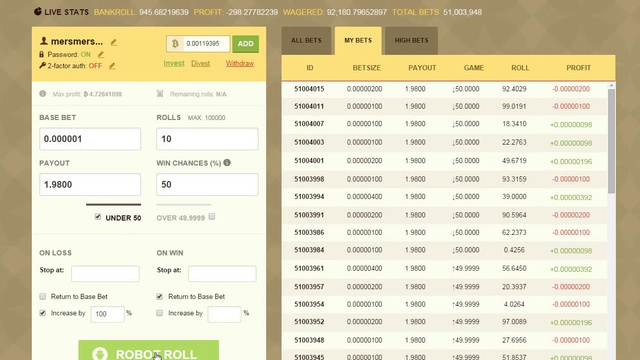Edit 2-factor auth setting pencil icon
The width and height of the screenshot is (640, 360).
pyautogui.click(x=112, y=66)
